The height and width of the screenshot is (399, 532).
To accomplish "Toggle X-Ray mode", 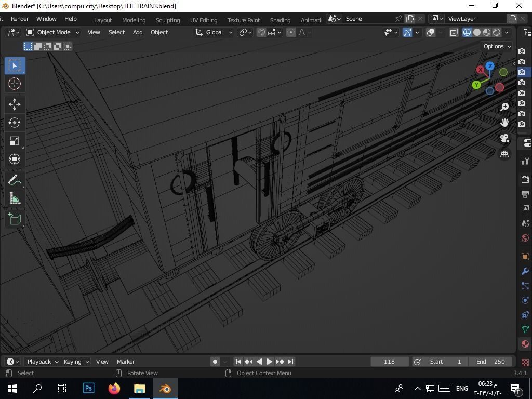I will pos(454,32).
